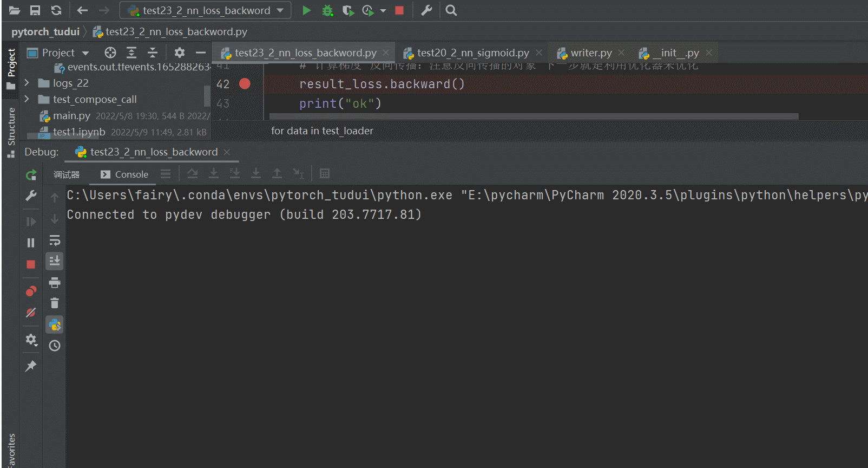This screenshot has height=468, width=868.
Task: Collapse all items in the Project tree
Action: click(x=153, y=53)
